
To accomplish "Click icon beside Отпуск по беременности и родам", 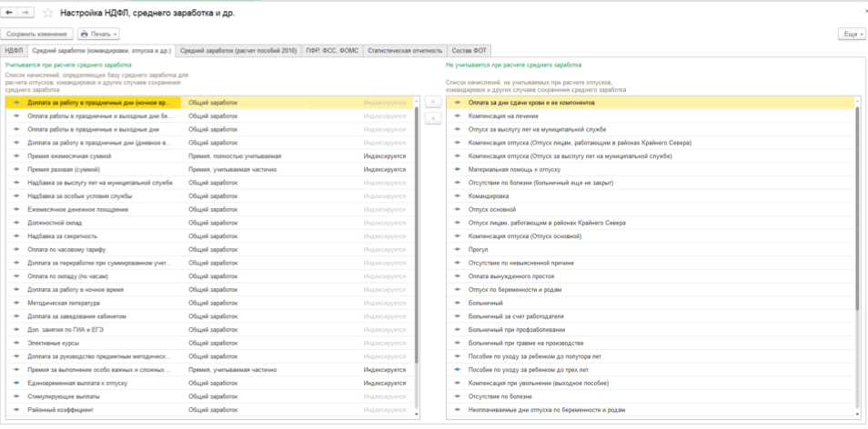I will 458,290.
